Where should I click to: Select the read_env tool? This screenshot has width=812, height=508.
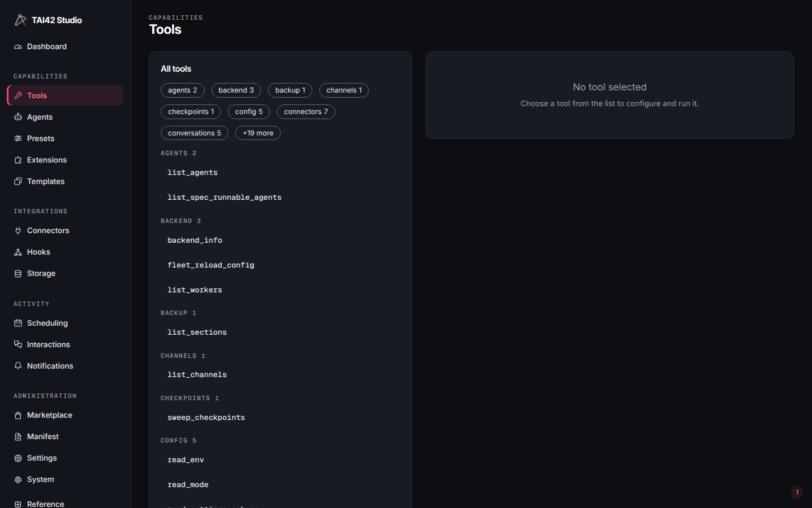point(280,460)
